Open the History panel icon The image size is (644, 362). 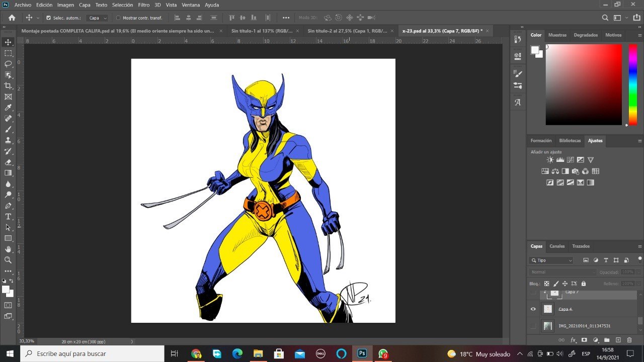[x=518, y=40]
